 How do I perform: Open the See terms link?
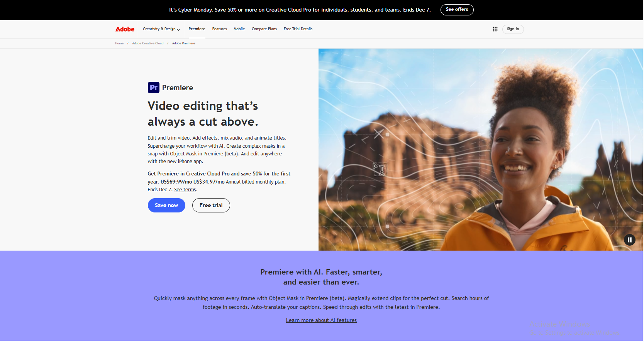tap(185, 190)
